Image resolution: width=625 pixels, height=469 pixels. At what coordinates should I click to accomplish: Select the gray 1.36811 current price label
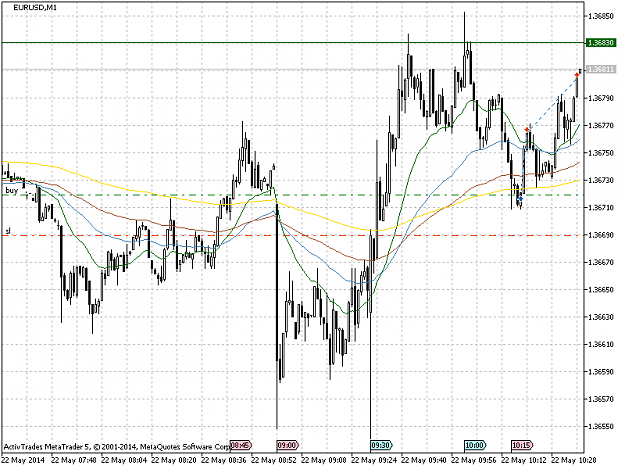pyautogui.click(x=601, y=70)
